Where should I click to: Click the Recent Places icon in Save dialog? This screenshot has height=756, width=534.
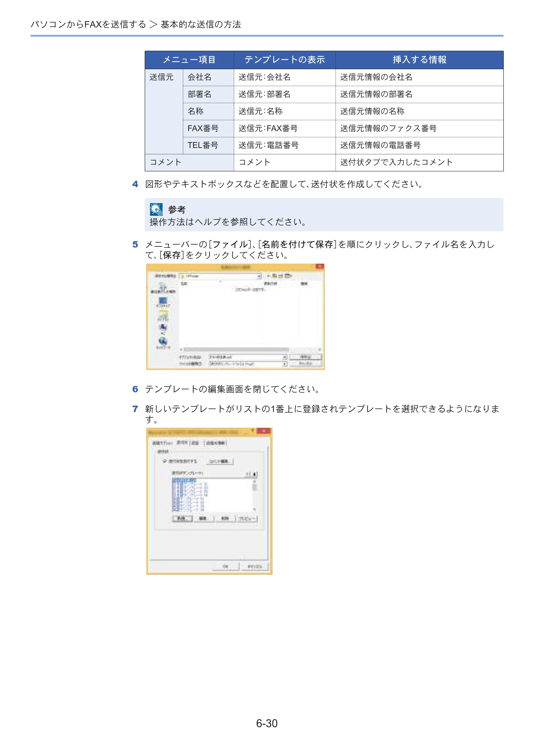163,288
